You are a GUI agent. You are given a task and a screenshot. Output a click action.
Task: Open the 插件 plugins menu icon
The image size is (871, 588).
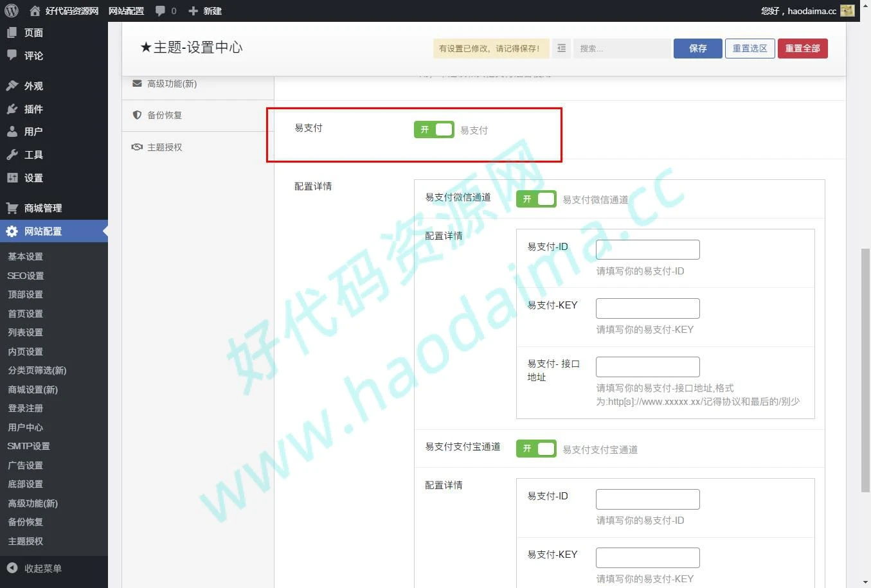(x=12, y=109)
